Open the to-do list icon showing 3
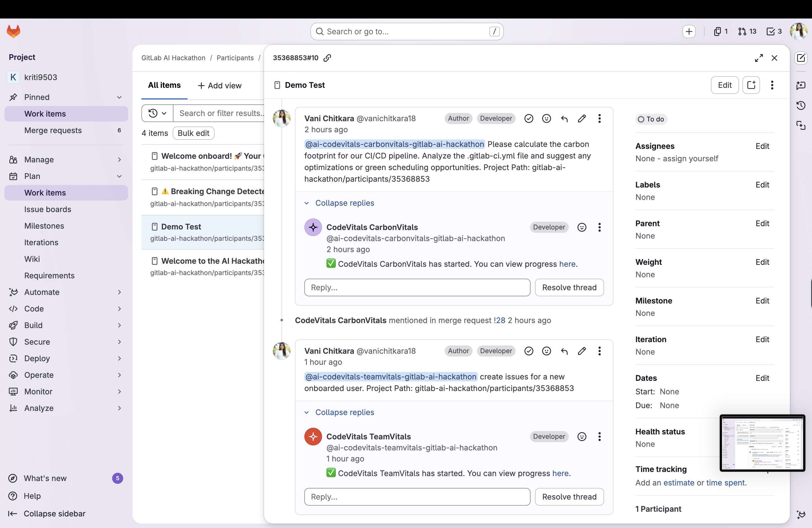Screen dimensions: 812x528 tap(774, 31)
